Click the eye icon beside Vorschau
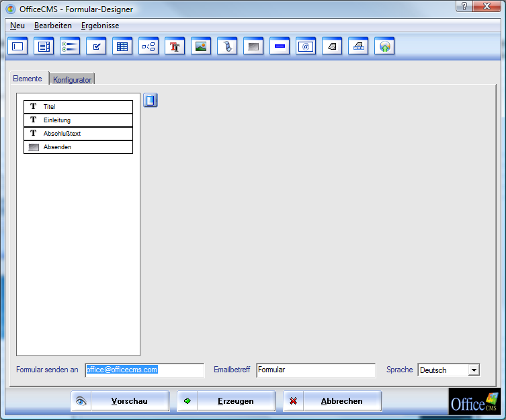This screenshot has width=506, height=420. tap(81, 401)
